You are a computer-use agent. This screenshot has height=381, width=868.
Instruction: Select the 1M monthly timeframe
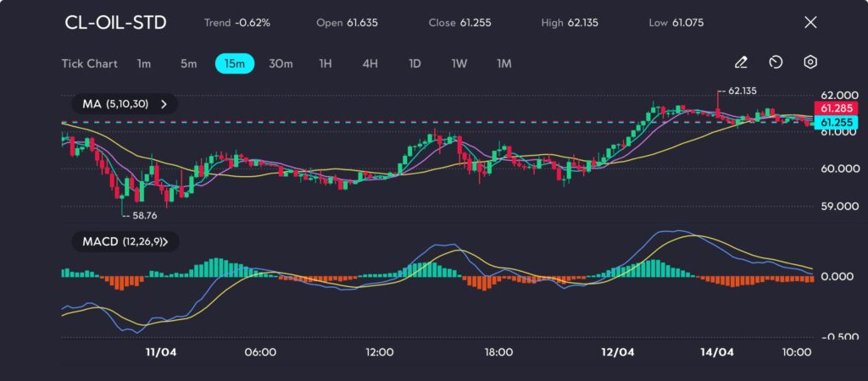(x=504, y=63)
